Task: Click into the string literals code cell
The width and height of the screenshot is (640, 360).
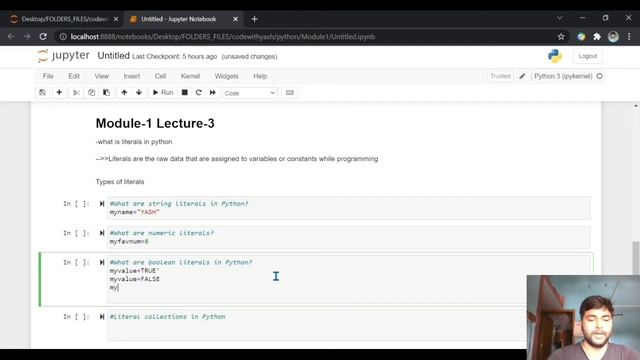Action: (349, 208)
